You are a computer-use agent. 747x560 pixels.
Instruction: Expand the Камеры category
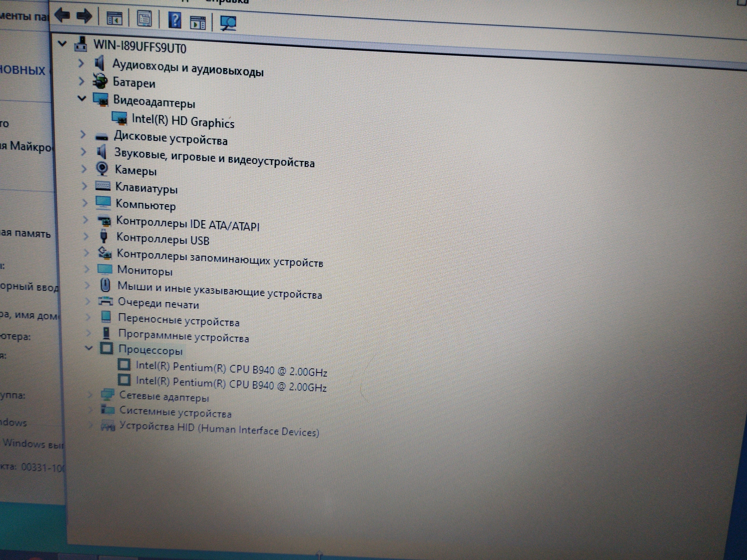84,169
